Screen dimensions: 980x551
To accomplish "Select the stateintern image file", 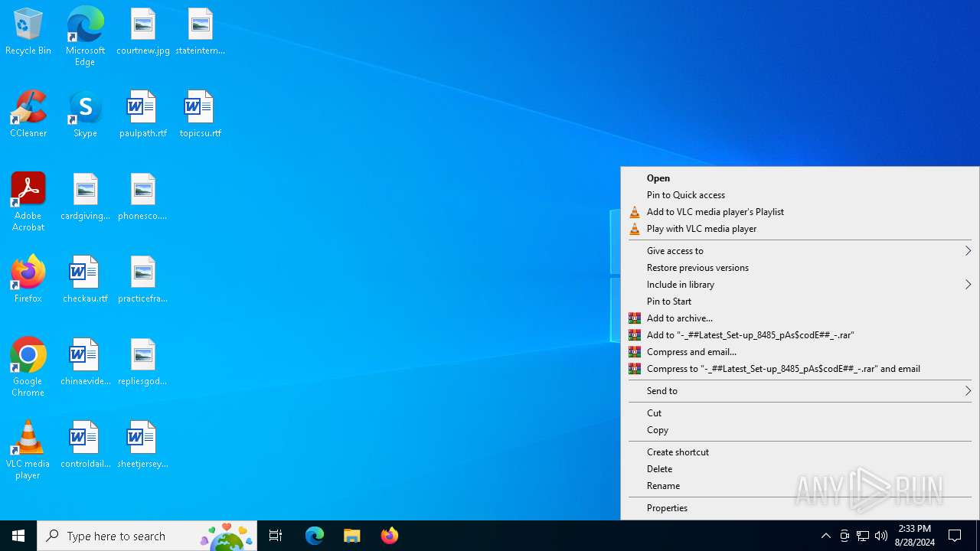I will pos(200,32).
